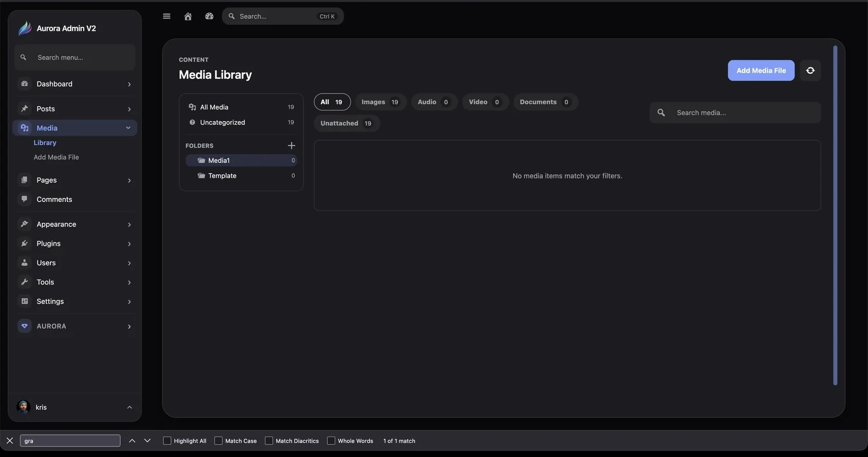868x457 pixels.
Task: Open the dashboard gauge icon in top bar
Action: tap(209, 16)
